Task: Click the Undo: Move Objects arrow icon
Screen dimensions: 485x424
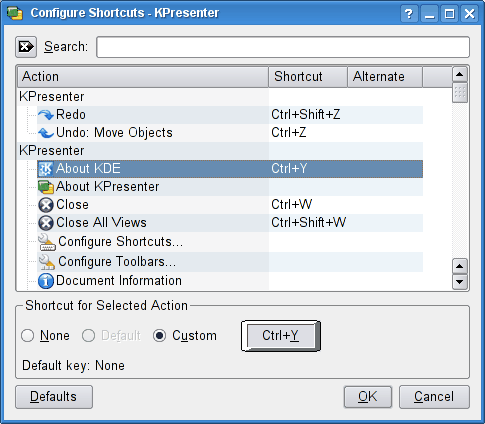Action: pyautogui.click(x=46, y=133)
